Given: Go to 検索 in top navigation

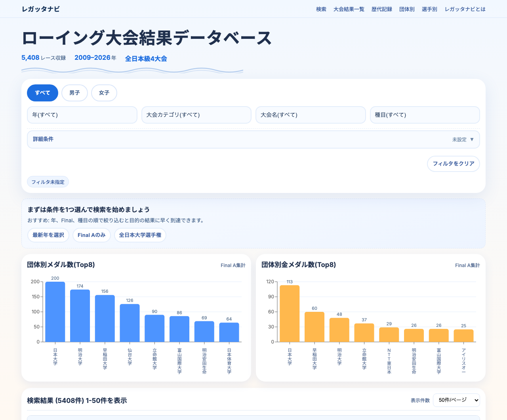Looking at the screenshot, I should pos(321,9).
